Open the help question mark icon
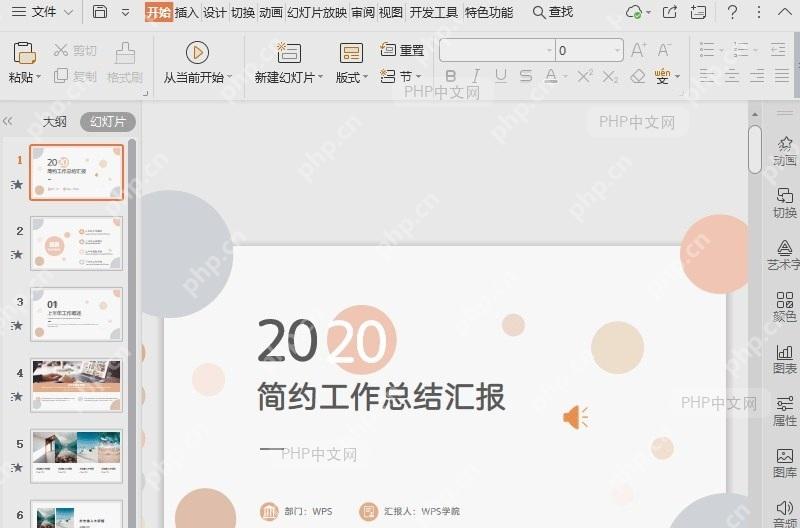The image size is (800, 528). pos(732,12)
